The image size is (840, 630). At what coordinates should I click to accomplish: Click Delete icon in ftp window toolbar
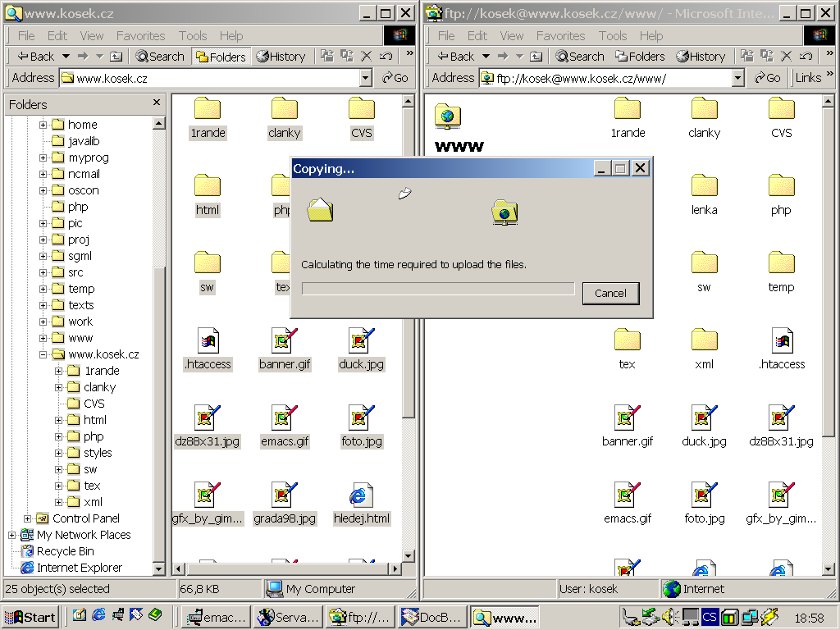tap(787, 57)
